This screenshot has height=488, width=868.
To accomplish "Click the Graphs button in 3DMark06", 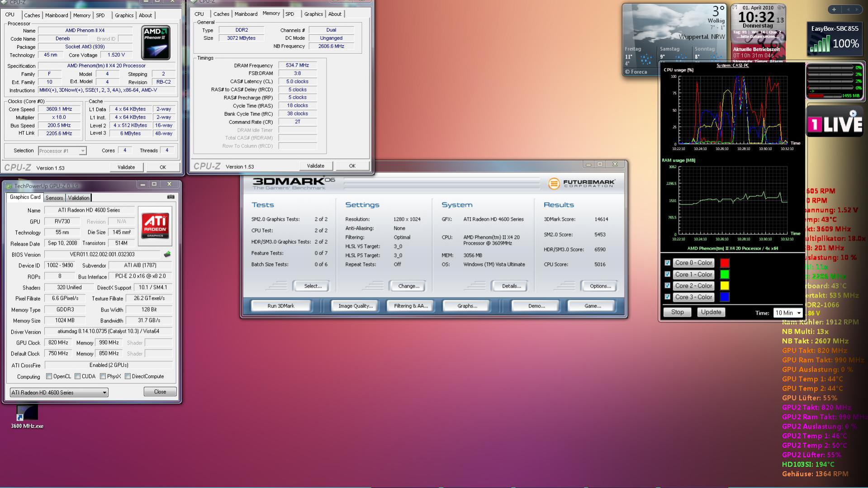I will tap(467, 306).
